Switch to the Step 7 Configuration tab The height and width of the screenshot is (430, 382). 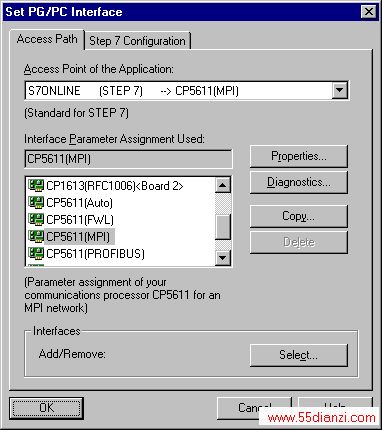pyautogui.click(x=137, y=41)
